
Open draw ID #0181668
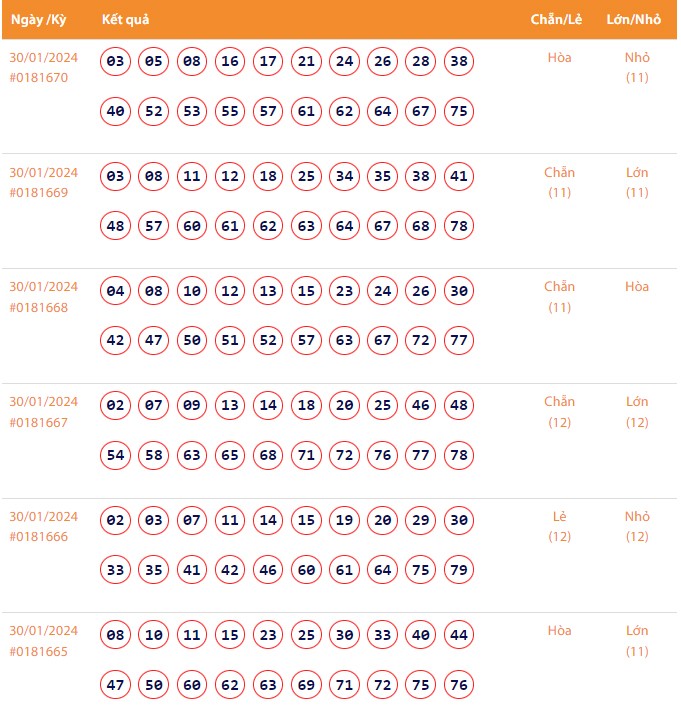pos(39,307)
